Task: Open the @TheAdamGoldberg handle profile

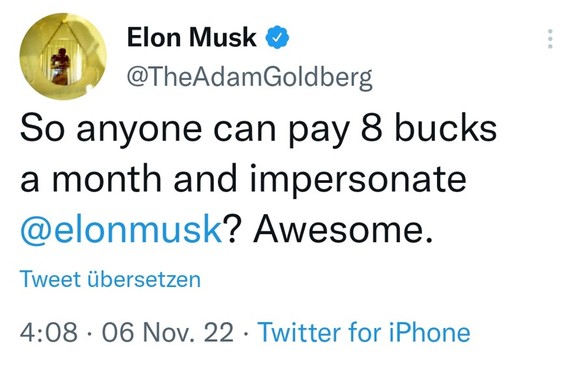Action: click(x=249, y=77)
